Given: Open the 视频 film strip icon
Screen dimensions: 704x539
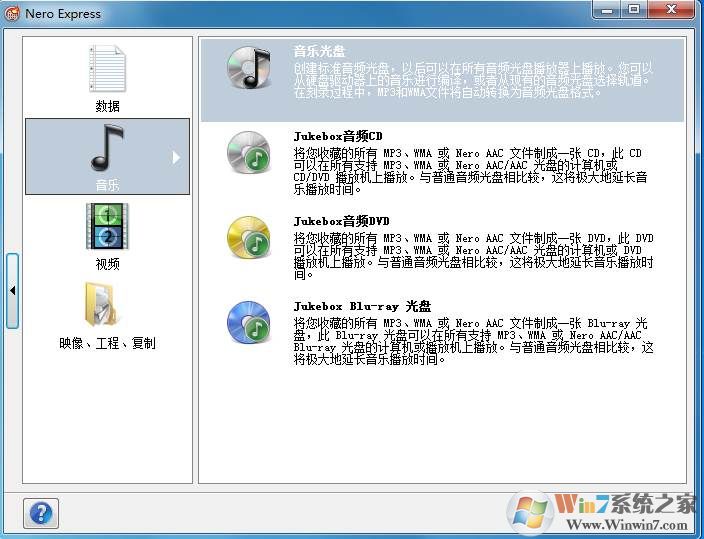Looking at the screenshot, I should 107,226.
